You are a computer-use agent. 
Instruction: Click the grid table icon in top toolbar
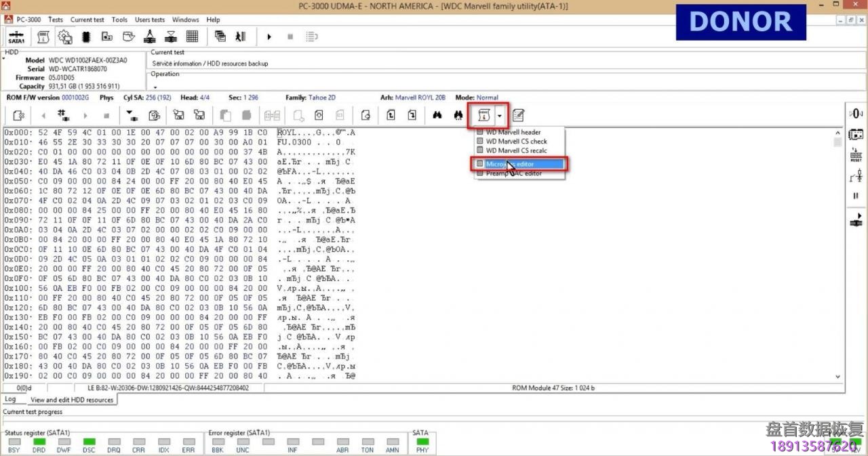pyautogui.click(x=192, y=37)
